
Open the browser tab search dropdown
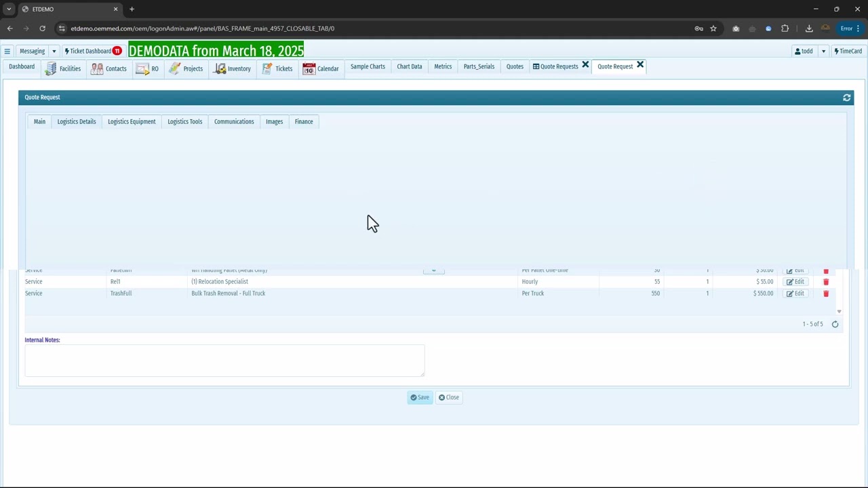coord(9,9)
